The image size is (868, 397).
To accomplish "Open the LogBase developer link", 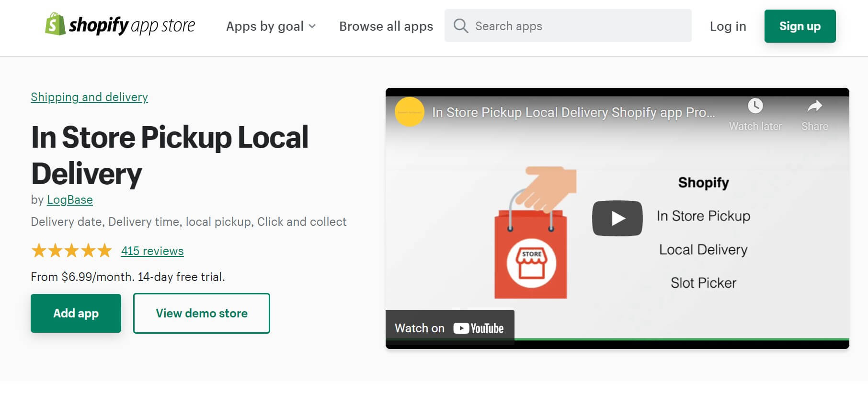I will [70, 199].
